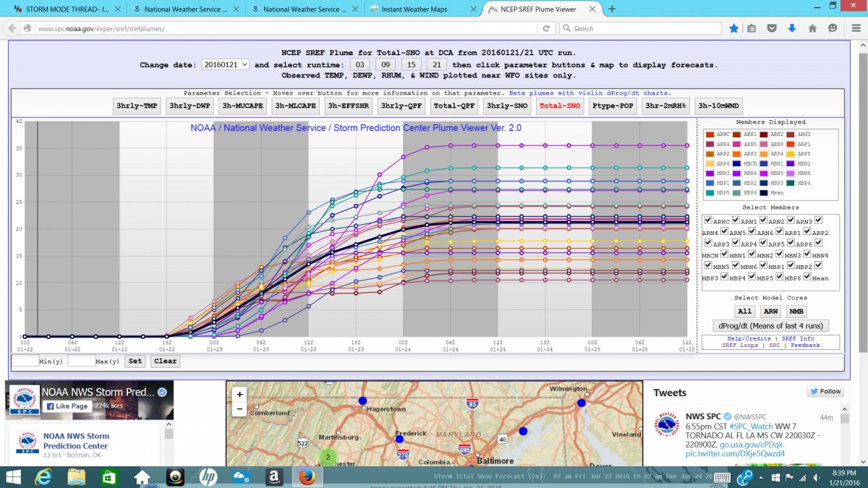Image resolution: width=868 pixels, height=488 pixels.
Task: Click dProg/dt Means of last 4 runs
Action: pyautogui.click(x=770, y=326)
